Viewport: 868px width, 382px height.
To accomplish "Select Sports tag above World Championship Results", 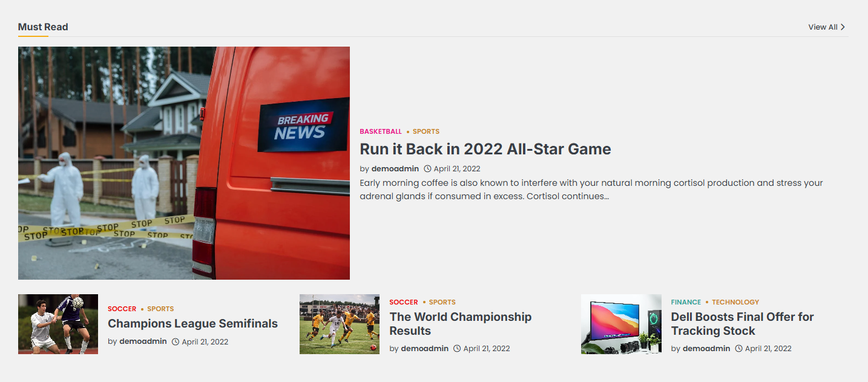I will 442,302.
